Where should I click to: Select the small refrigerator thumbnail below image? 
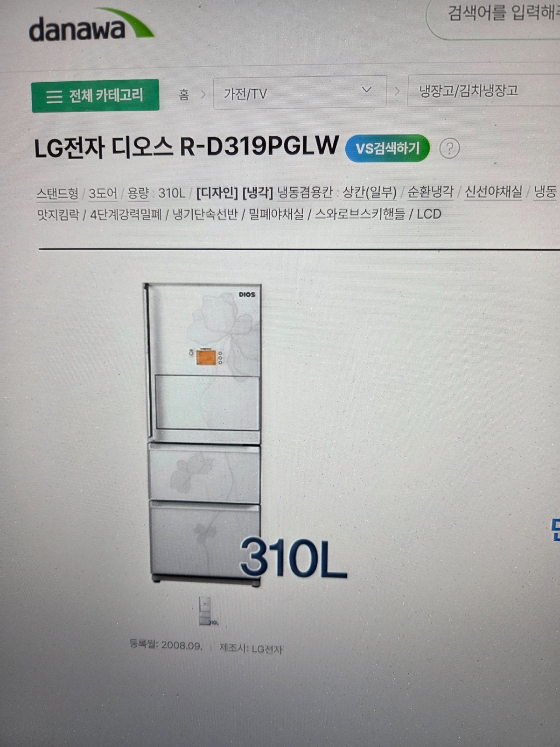pyautogui.click(x=208, y=611)
